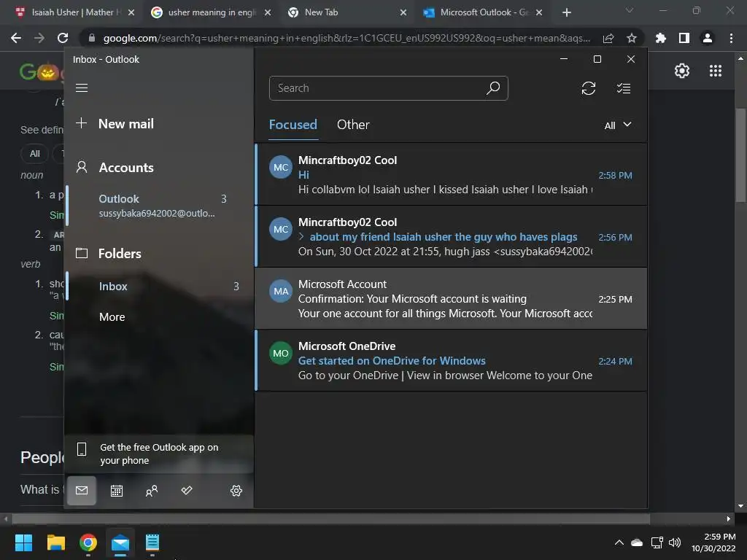Viewport: 747px width, 560px height.
Task: Bookmark this page with star icon
Action: tap(632, 38)
